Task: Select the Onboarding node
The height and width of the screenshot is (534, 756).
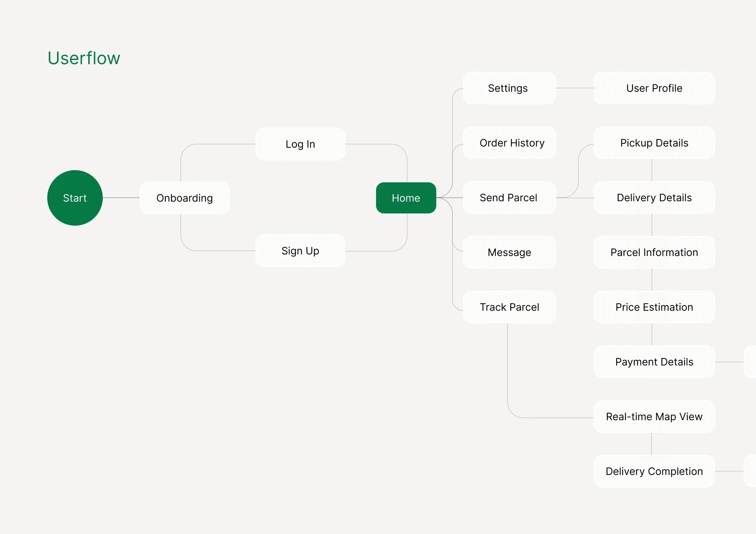Action: tap(184, 198)
